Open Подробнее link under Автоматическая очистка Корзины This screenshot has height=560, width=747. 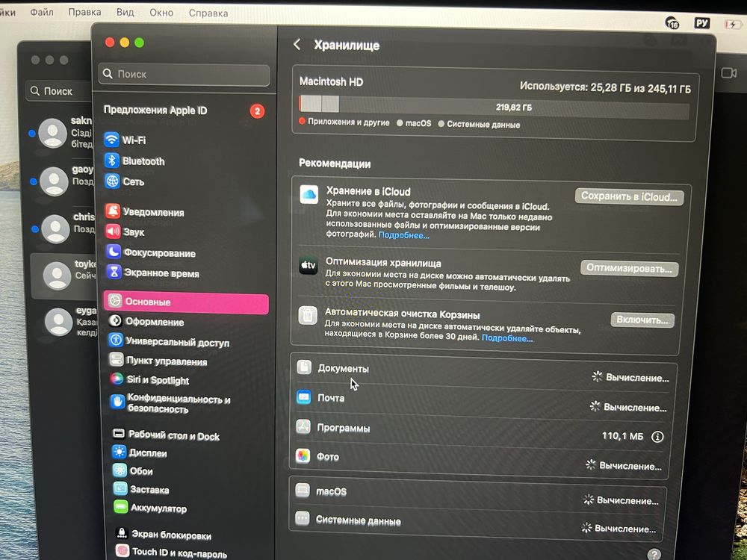[507, 338]
